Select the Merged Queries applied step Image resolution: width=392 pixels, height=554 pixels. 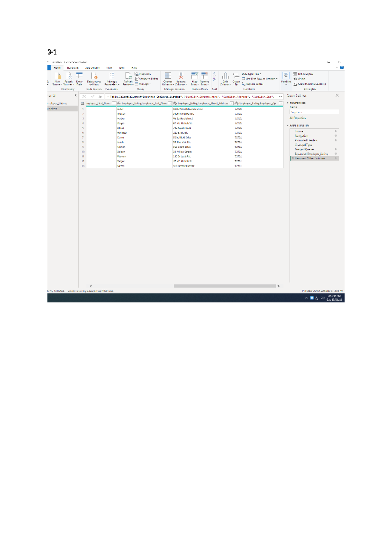[x=304, y=149]
